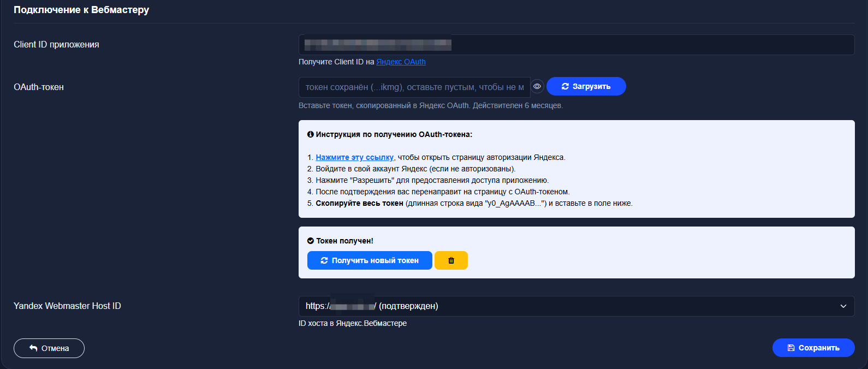
Task: Click step 'После подтверждения вас перенаправит'
Action: [x=442, y=192]
